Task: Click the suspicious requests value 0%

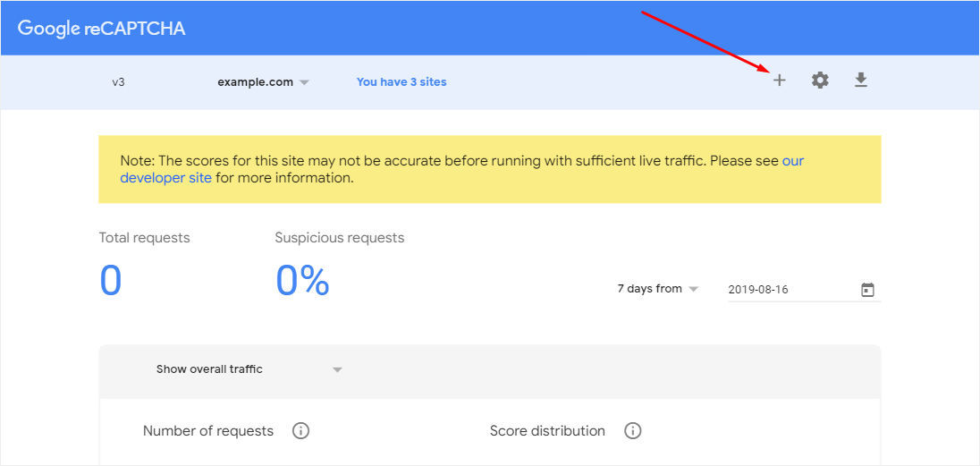Action: point(302,281)
